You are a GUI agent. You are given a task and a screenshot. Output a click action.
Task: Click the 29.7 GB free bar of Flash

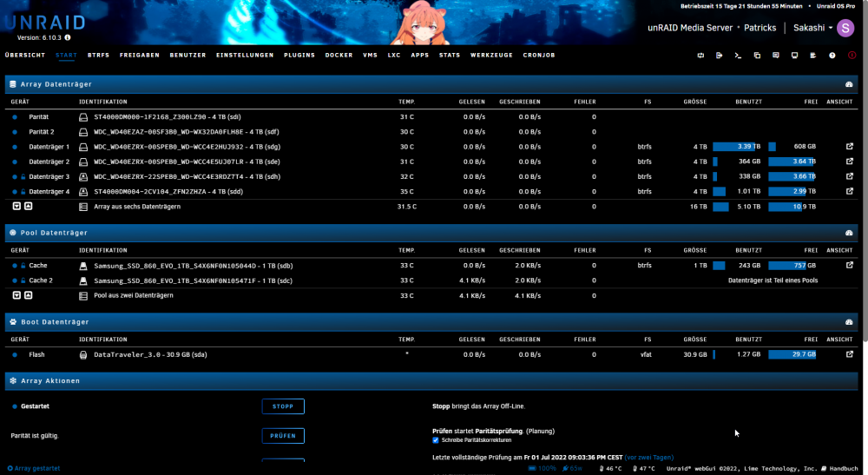click(792, 354)
